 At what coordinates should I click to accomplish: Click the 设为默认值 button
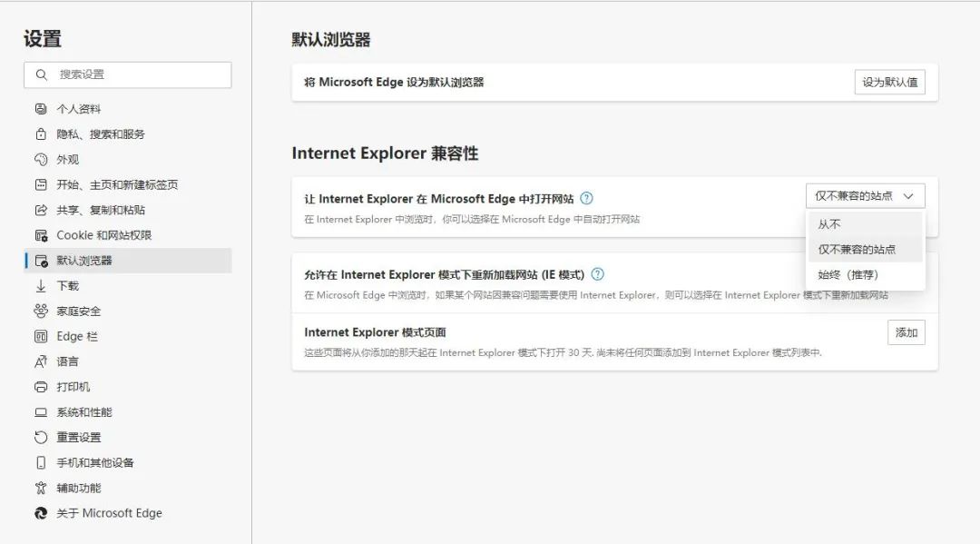point(889,82)
